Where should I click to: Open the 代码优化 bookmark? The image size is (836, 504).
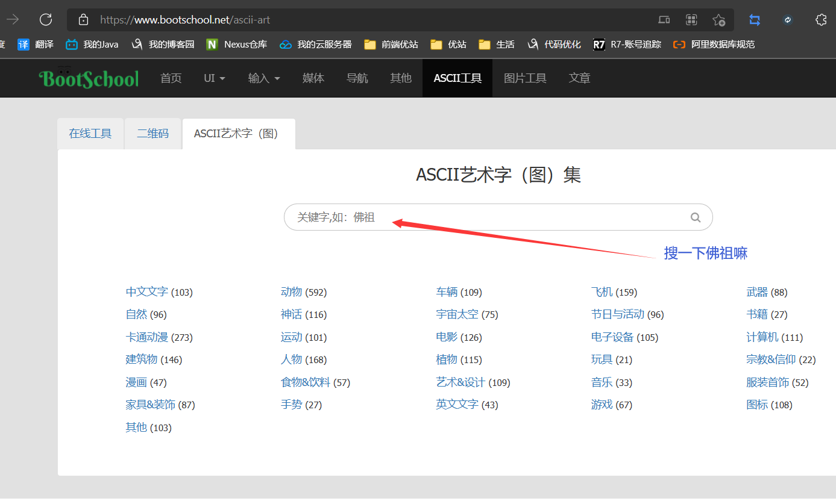(x=553, y=45)
